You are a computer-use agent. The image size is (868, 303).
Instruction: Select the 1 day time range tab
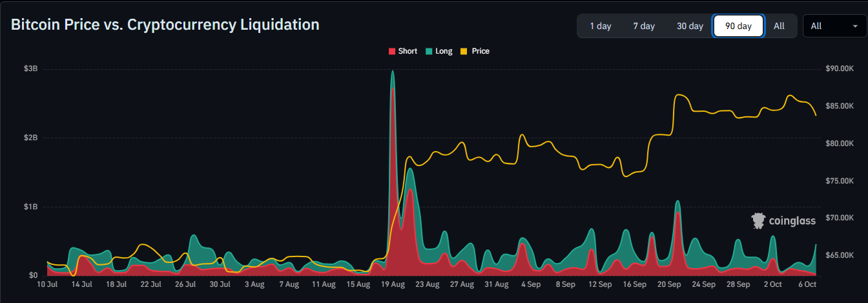[x=600, y=26]
